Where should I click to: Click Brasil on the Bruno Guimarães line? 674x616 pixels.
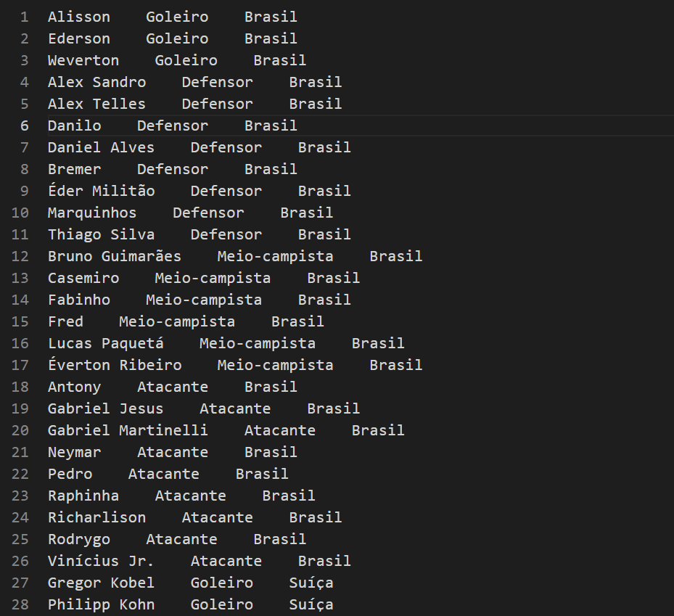(x=395, y=256)
